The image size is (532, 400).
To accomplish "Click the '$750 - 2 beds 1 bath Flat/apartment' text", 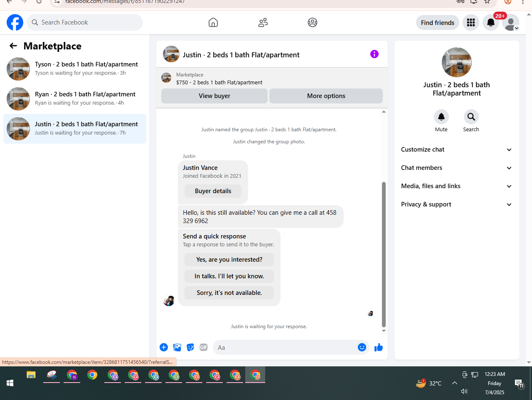I will (x=219, y=82).
